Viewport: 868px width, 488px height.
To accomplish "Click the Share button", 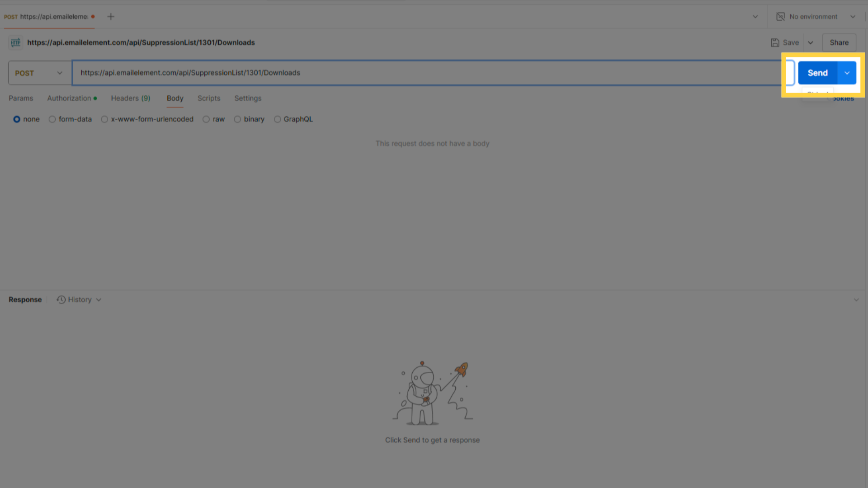I will [x=839, y=42].
